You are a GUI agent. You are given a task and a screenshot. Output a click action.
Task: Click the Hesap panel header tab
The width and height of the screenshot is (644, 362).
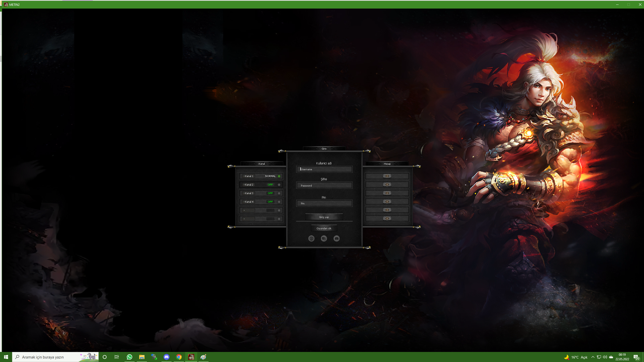tap(387, 164)
